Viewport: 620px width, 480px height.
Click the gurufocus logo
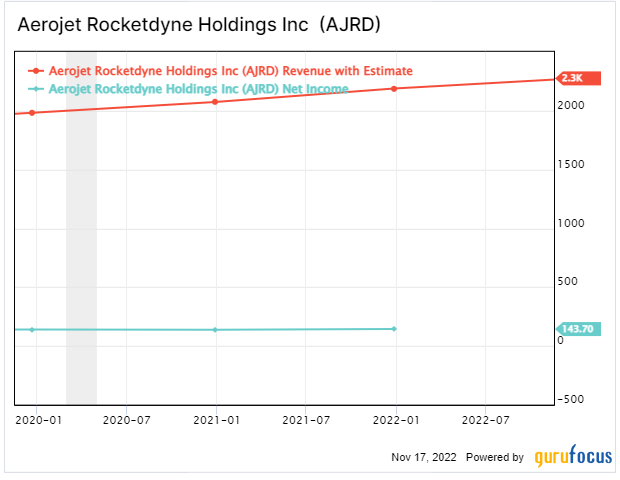tap(573, 456)
